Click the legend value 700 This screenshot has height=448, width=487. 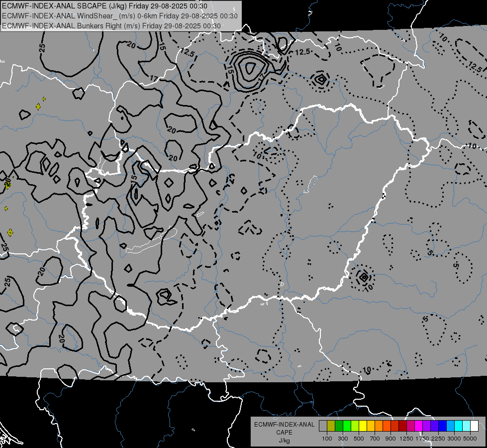375,439
